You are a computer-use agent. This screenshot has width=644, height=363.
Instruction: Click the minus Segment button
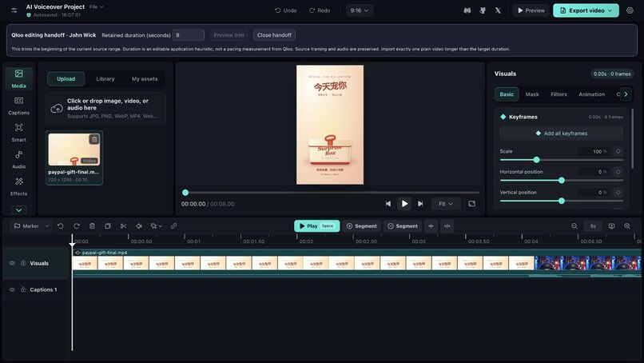coord(403,226)
